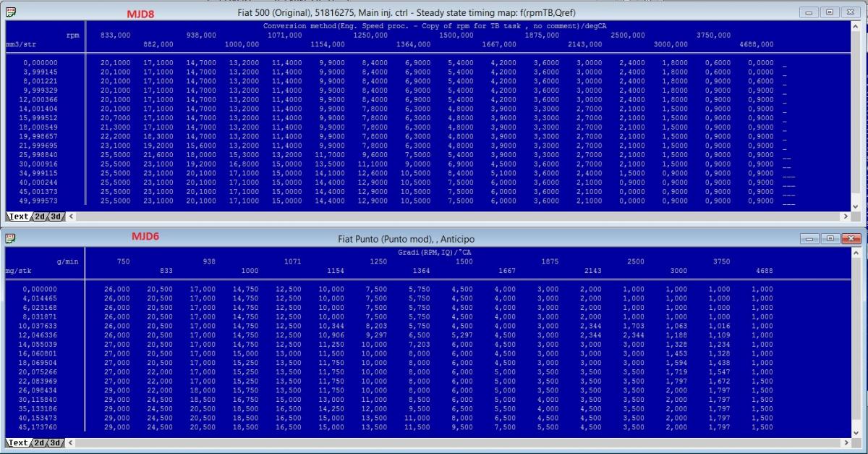Select column header 1071,000 in the Fiat 500 map
Screen dimensions: 868x454
coord(284,35)
